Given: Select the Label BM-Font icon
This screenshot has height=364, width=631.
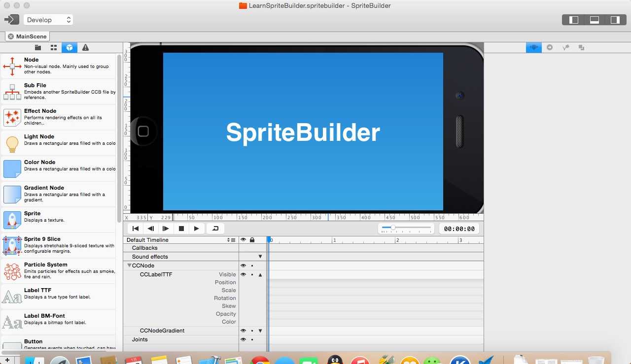Looking at the screenshot, I should pyautogui.click(x=12, y=322).
